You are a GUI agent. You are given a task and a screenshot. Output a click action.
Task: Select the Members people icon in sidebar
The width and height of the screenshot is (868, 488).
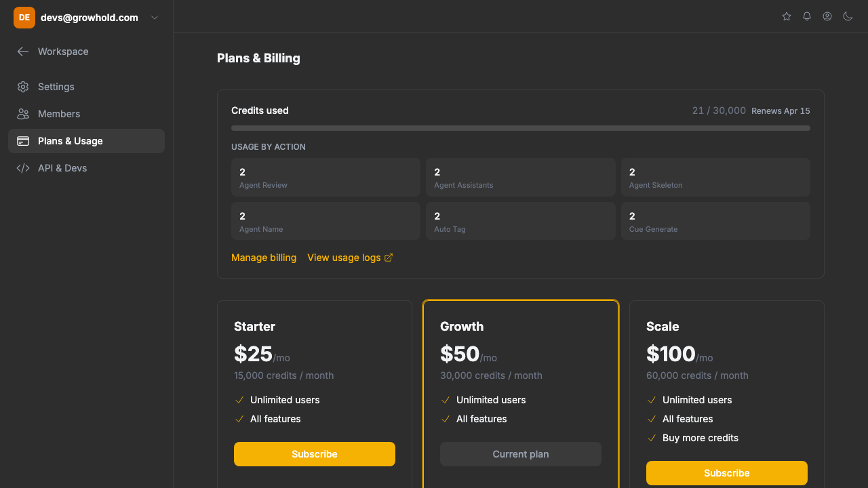pyautogui.click(x=23, y=114)
